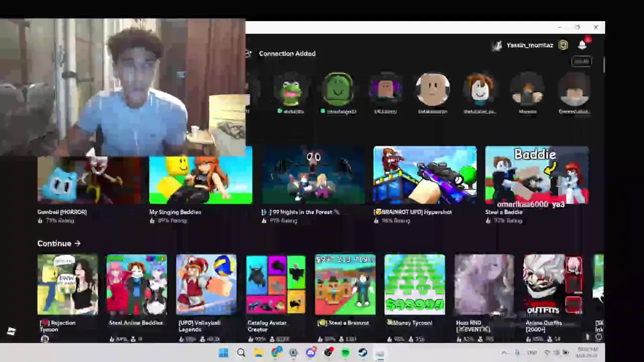The height and width of the screenshot is (362, 644).
Task: Click the Steal a Brainrot title text
Action: [345, 323]
